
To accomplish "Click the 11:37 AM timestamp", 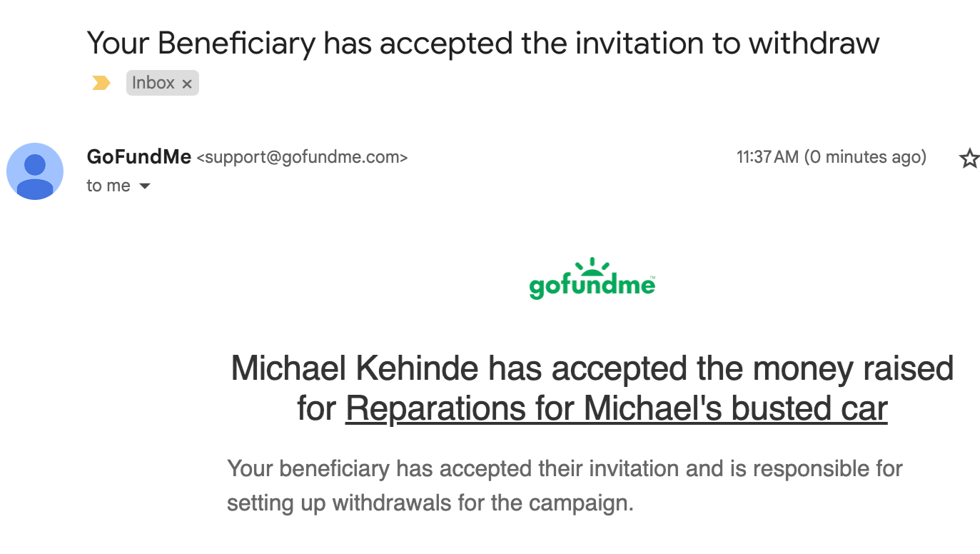I will tap(767, 157).
